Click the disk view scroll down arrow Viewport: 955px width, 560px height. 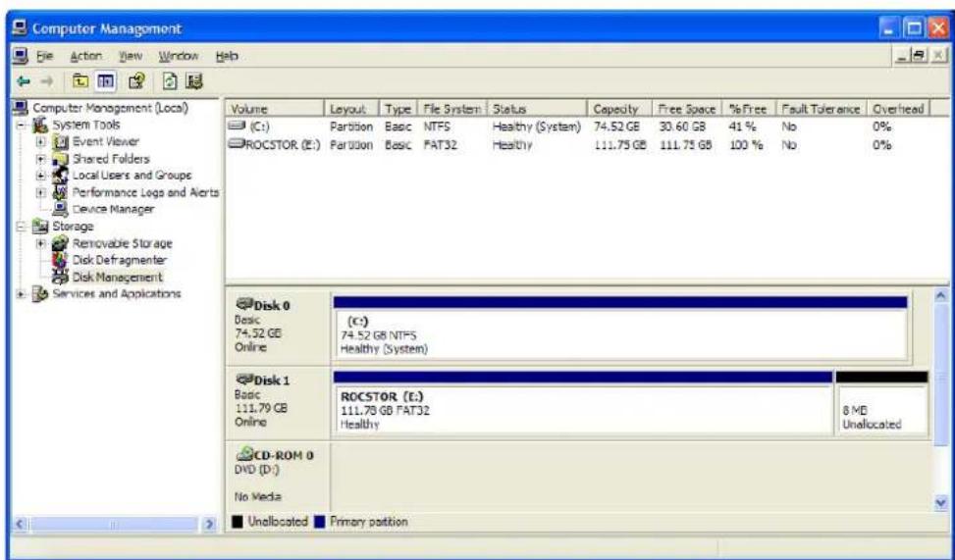click(x=941, y=503)
